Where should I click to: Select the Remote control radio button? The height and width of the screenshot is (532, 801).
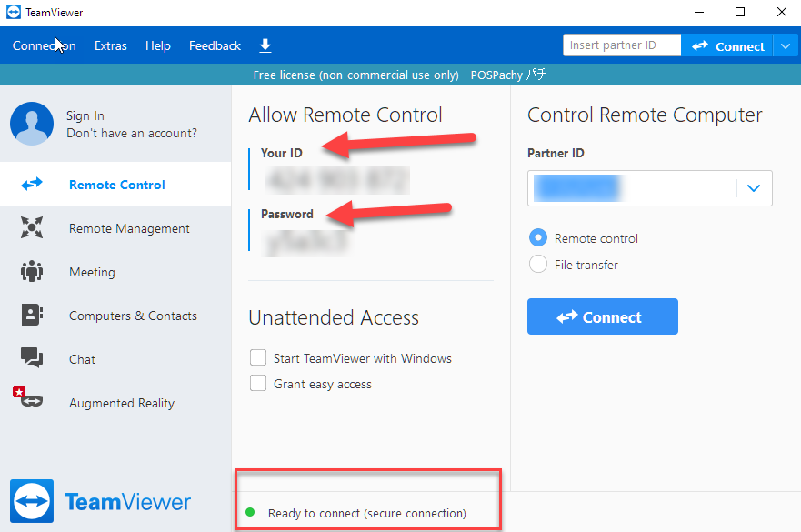click(538, 237)
